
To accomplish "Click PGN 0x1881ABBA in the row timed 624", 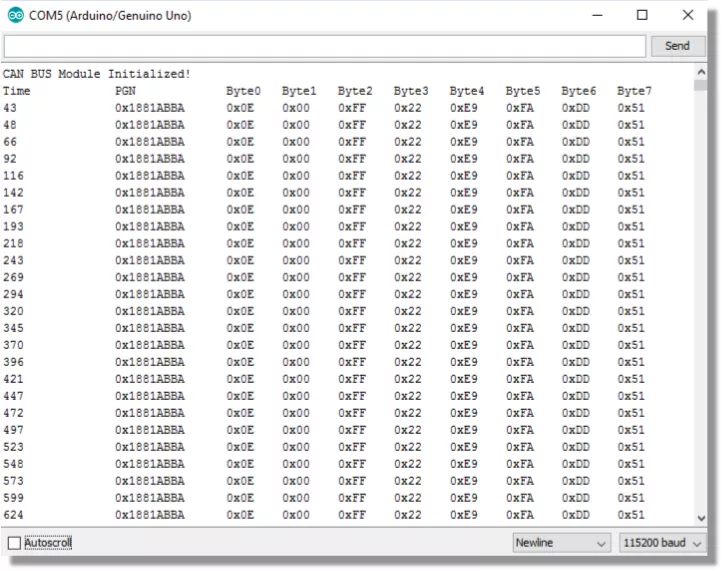I will click(150, 515).
